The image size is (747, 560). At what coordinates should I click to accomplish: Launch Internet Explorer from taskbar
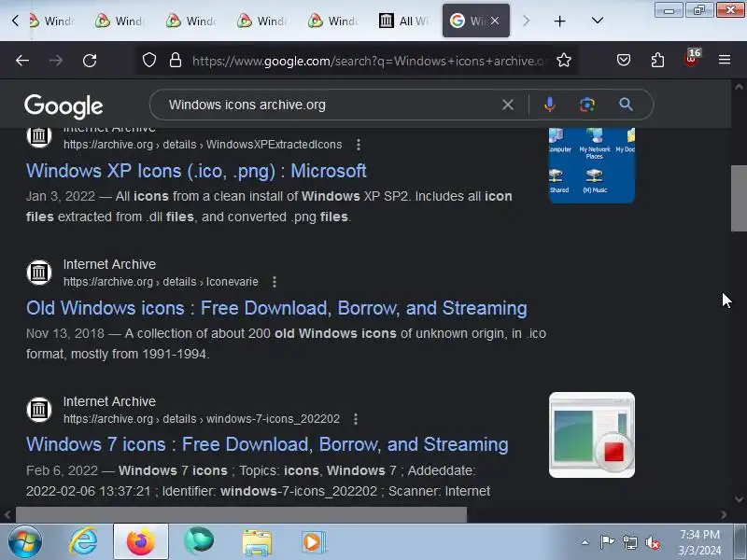pyautogui.click(x=83, y=542)
